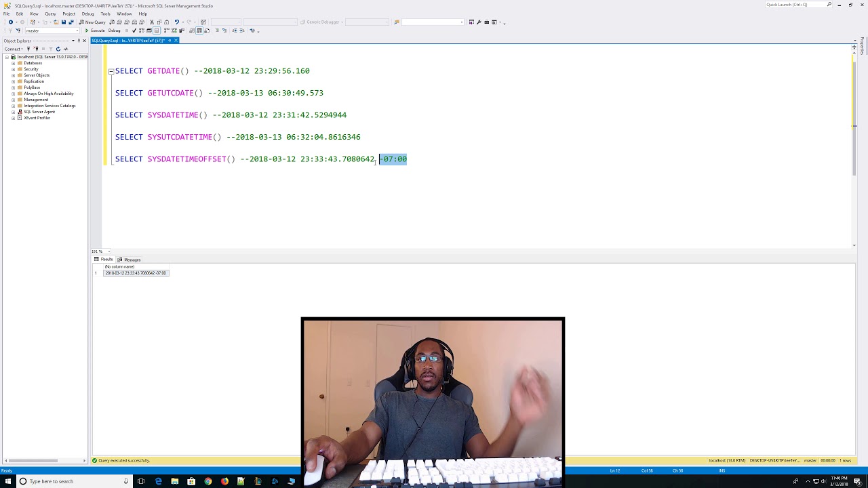This screenshot has height=488, width=868.
Task: Click the Cut scissors icon
Action: coord(152,22)
